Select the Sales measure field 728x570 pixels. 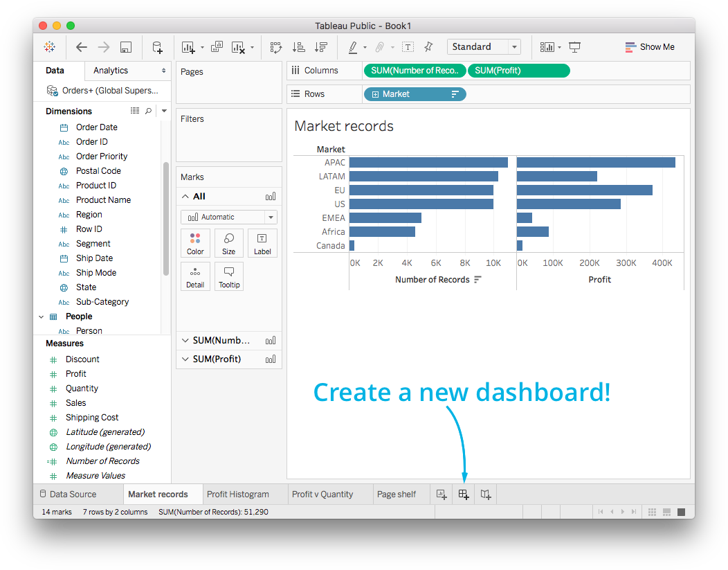(x=76, y=403)
